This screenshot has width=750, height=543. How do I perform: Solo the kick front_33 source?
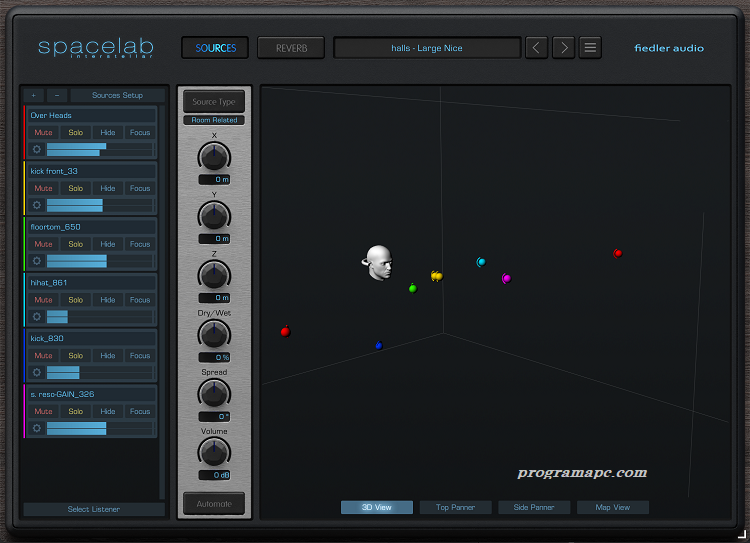(x=76, y=188)
